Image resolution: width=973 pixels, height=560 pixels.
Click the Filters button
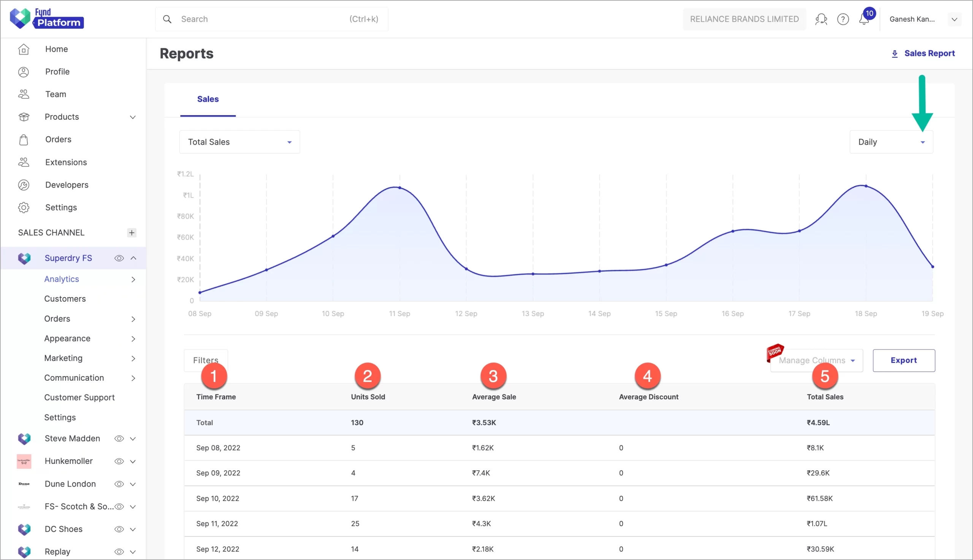click(206, 361)
